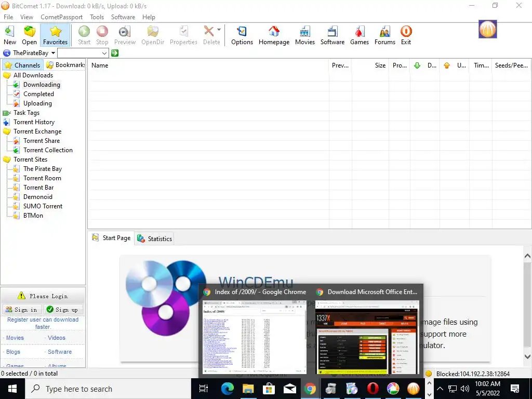Click the Properties toolbar icon
The image size is (532, 399).
point(183,35)
